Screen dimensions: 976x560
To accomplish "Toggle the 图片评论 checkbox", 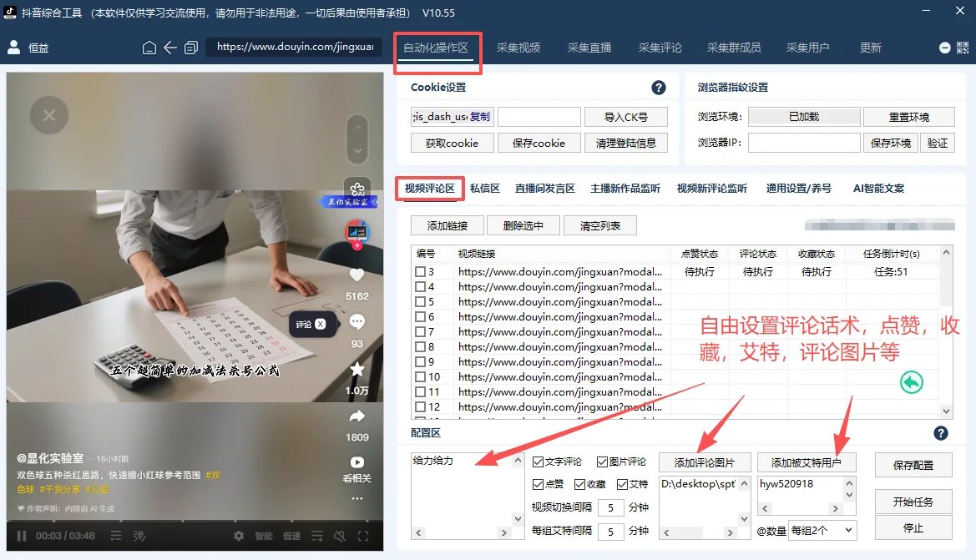I will [602, 462].
